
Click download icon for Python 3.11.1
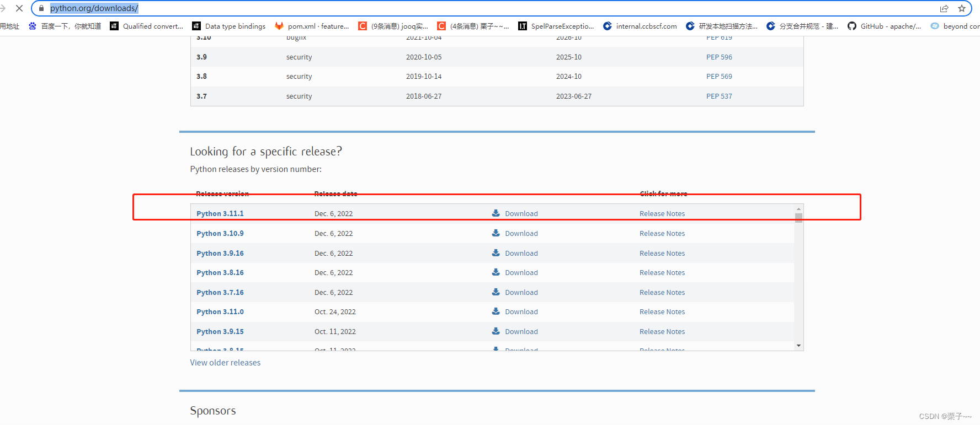click(496, 213)
